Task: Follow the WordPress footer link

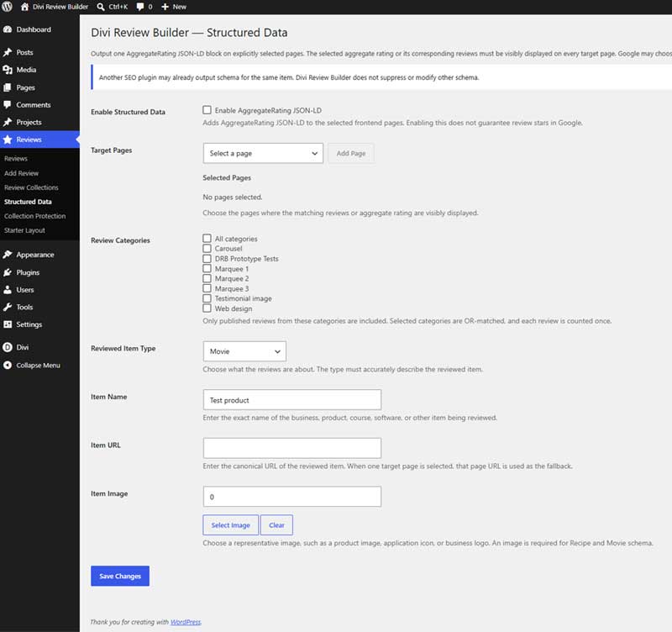Action: 186,622
